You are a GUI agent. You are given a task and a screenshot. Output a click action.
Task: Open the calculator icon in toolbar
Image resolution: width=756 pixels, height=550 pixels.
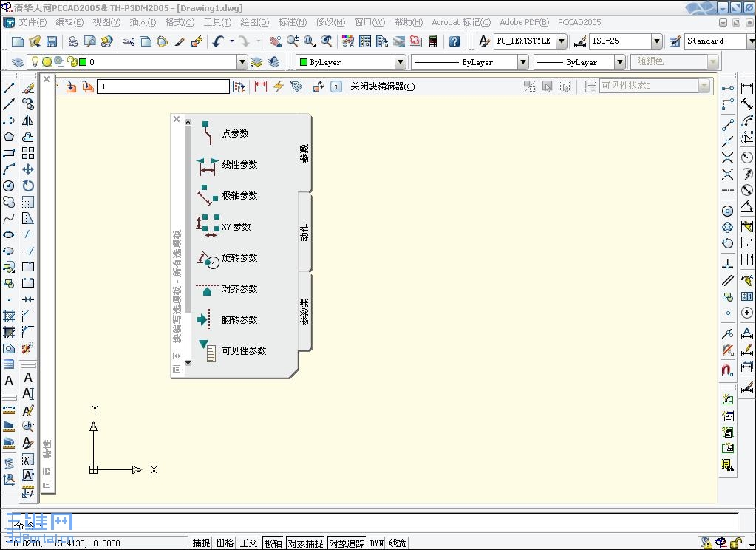pyautogui.click(x=432, y=42)
